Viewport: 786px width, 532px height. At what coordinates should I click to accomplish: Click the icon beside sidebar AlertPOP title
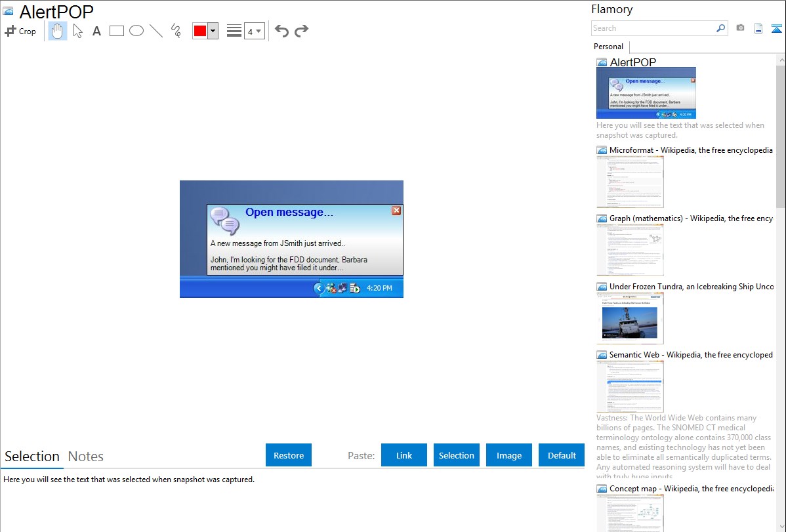pyautogui.click(x=602, y=63)
